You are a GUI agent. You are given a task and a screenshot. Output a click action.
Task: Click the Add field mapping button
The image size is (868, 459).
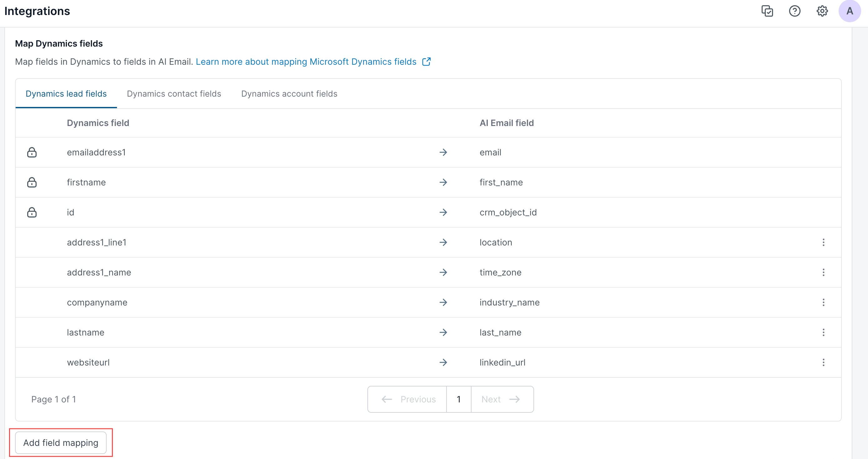pos(61,442)
